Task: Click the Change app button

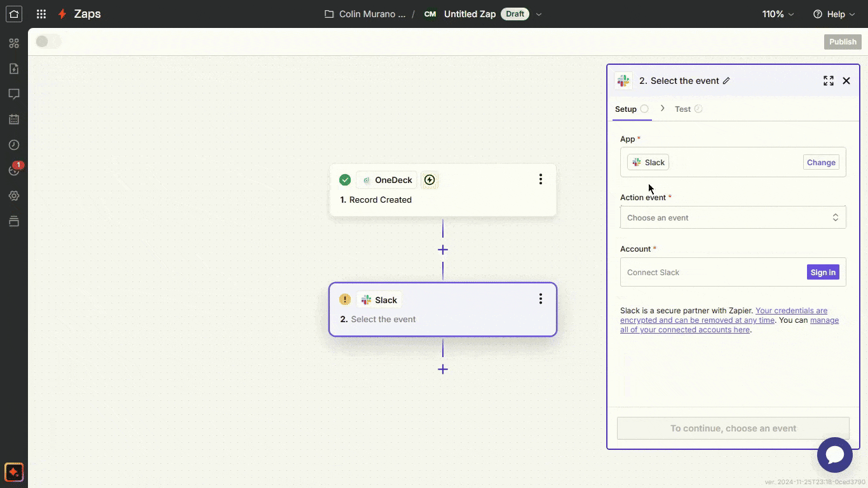Action: click(821, 162)
